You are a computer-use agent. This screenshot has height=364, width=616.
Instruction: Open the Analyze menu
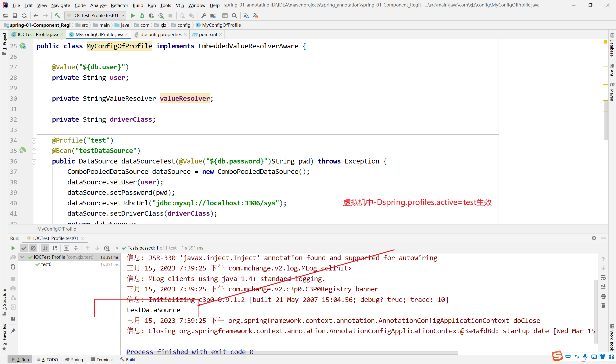tap(98, 5)
